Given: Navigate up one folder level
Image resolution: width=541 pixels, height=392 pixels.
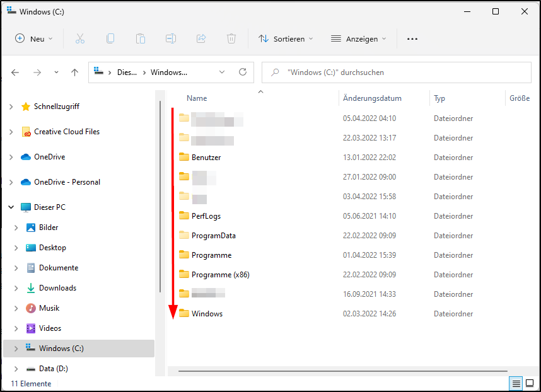Looking at the screenshot, I should coord(74,72).
